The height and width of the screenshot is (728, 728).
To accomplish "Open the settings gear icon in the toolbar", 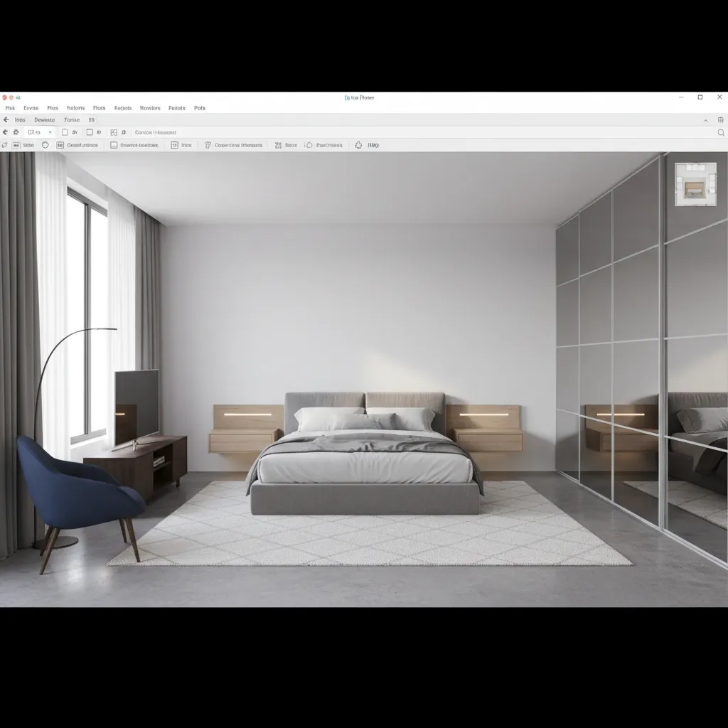I will (16, 132).
